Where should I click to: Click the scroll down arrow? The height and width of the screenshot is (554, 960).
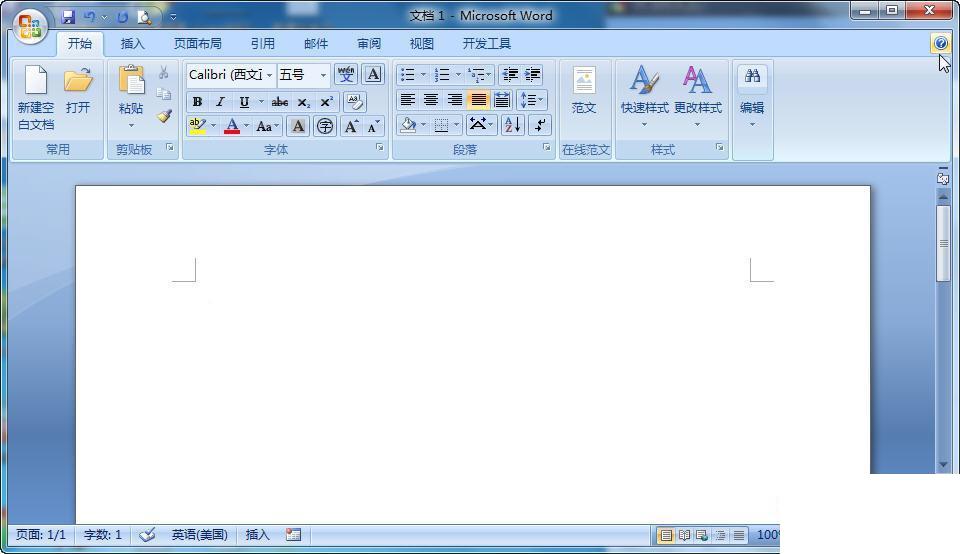(943, 465)
